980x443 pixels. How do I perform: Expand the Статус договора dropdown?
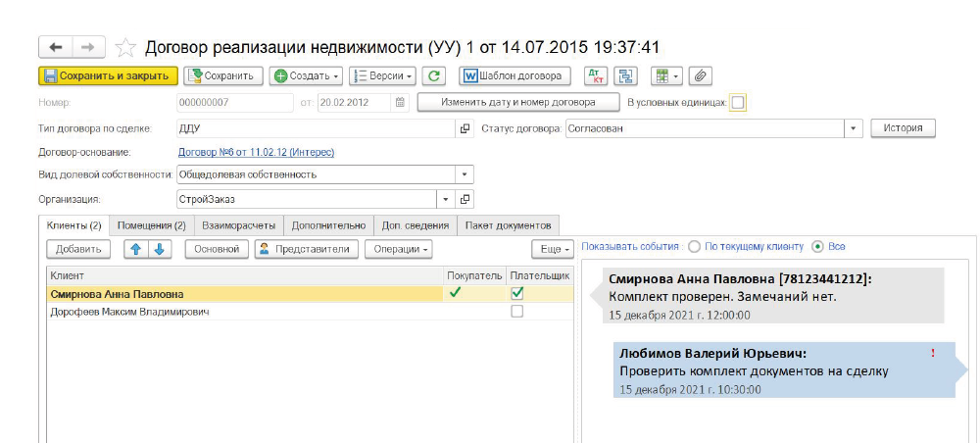853,128
